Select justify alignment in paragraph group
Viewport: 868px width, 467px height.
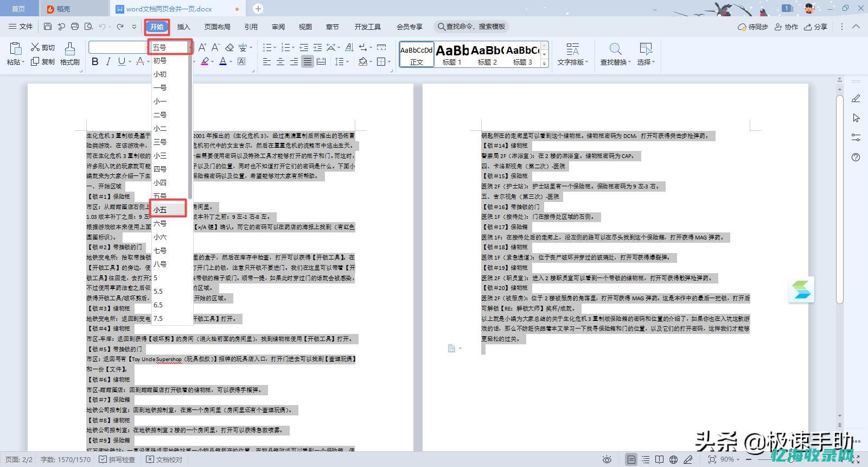(308, 62)
